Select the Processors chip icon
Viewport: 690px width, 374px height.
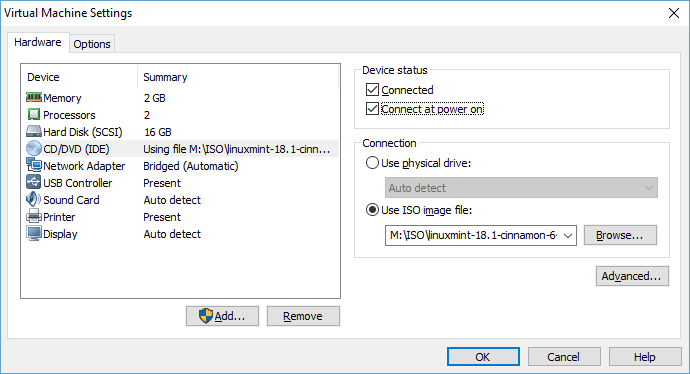34,114
